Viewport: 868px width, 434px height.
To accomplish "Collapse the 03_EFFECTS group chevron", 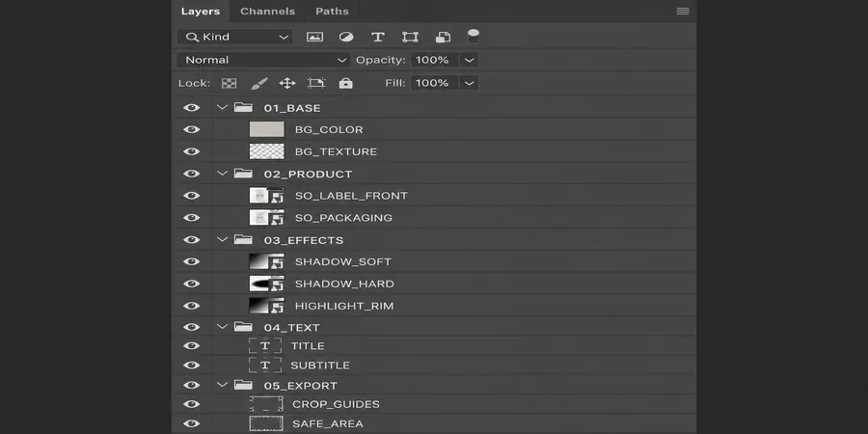I will coord(223,240).
